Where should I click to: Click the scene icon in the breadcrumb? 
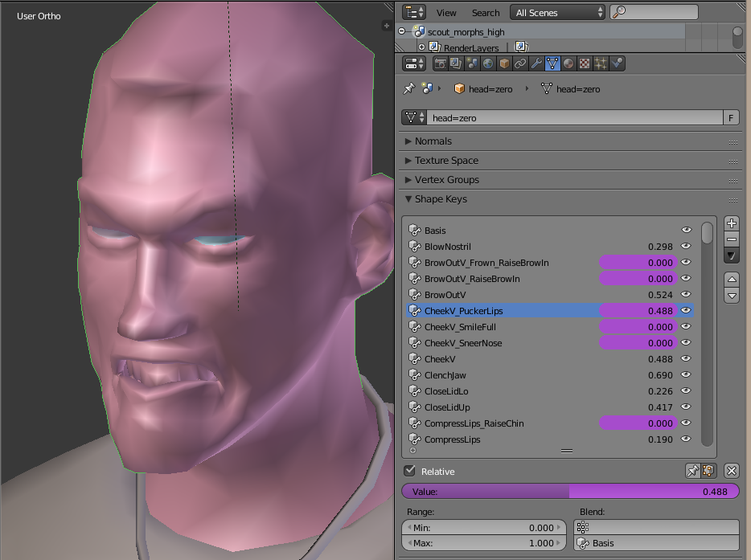(x=427, y=88)
